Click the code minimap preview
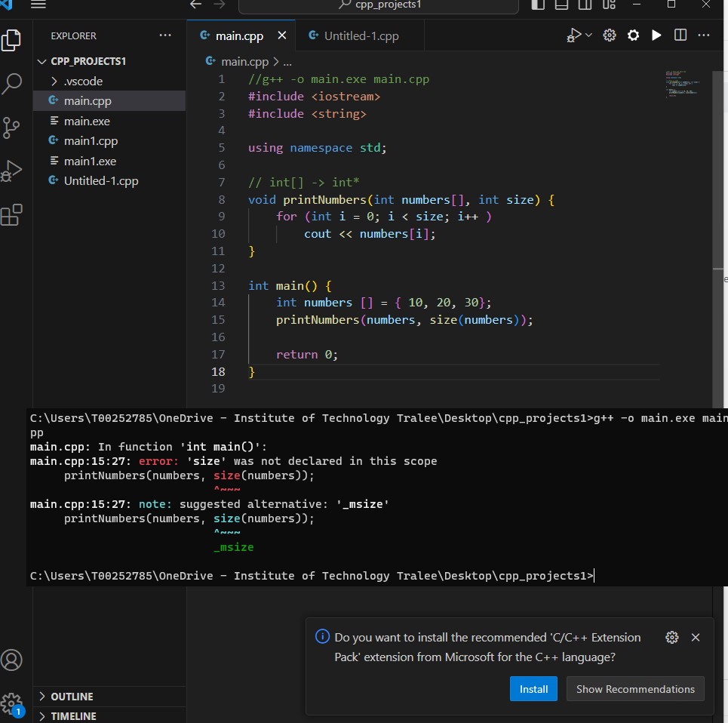 683,84
